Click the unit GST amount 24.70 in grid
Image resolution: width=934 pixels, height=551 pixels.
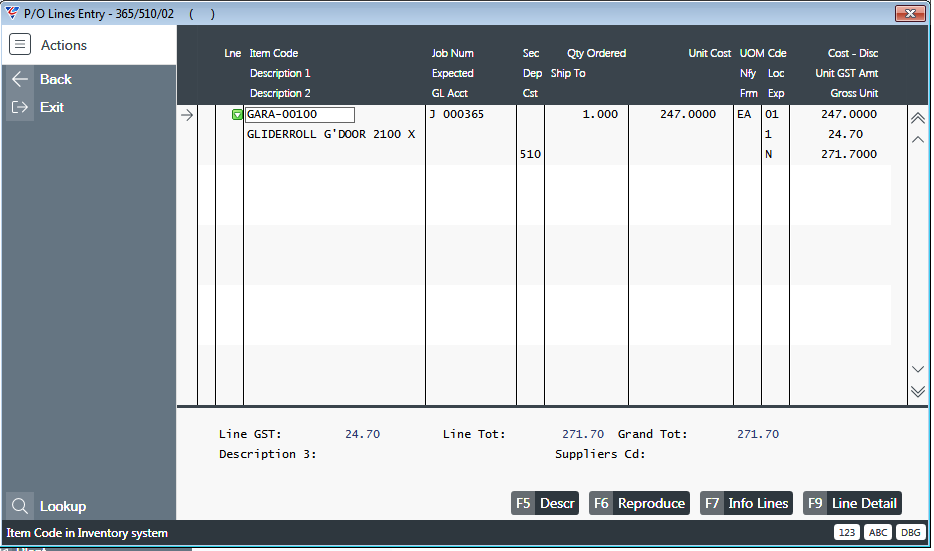[x=845, y=135]
